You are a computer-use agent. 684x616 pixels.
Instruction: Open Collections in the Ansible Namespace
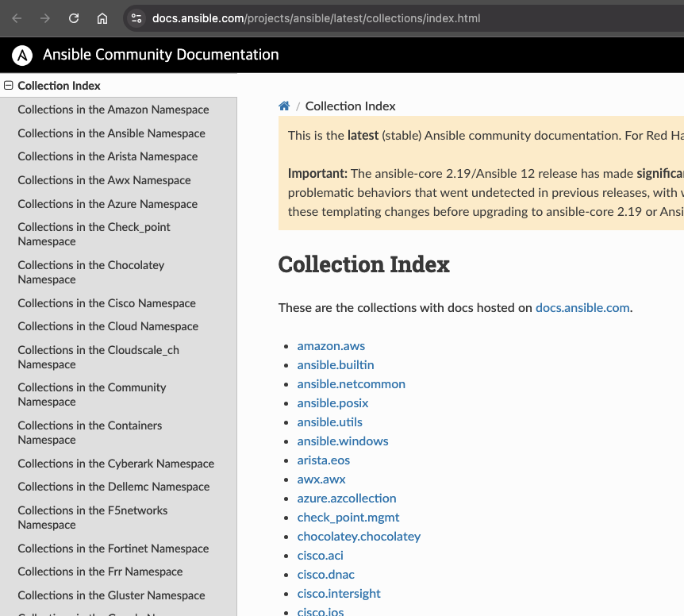(112, 133)
